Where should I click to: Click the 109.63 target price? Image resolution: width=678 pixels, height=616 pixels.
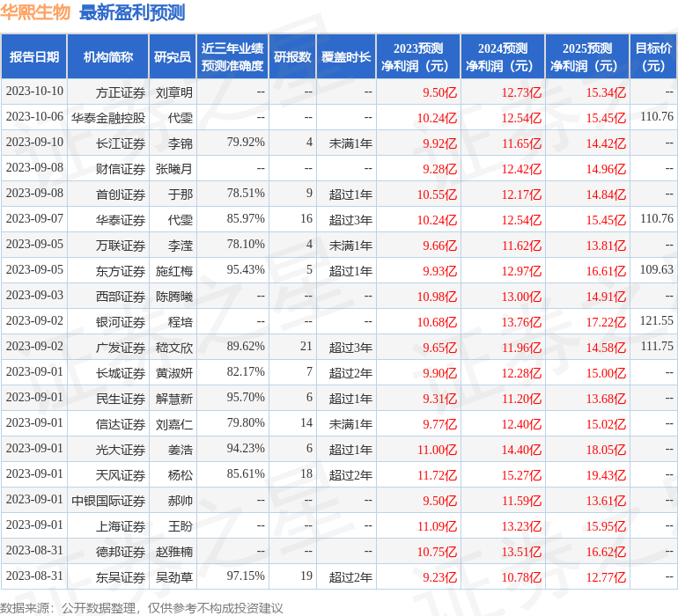(x=656, y=270)
